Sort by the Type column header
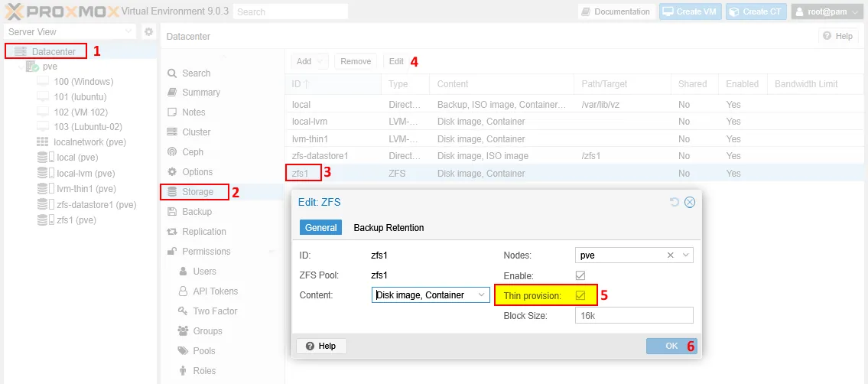 (x=405, y=84)
